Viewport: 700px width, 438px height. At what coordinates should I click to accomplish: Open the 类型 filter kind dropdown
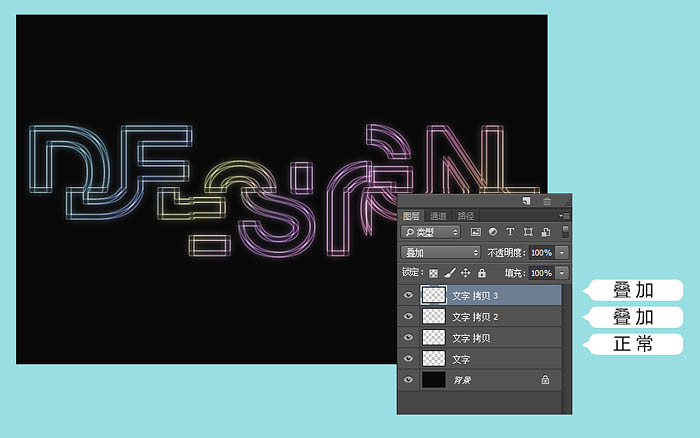pyautogui.click(x=430, y=232)
